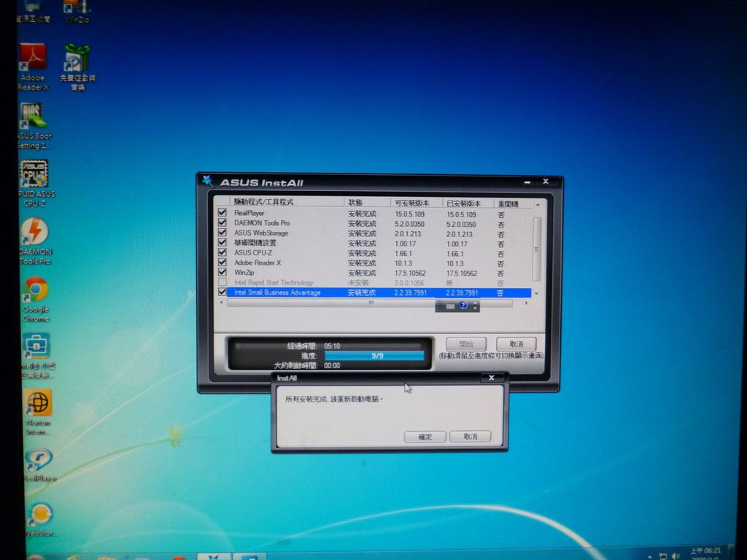This screenshot has width=747, height=560.
Task: Open the ASUS Boot Setting desktop shortcut
Action: point(34,126)
